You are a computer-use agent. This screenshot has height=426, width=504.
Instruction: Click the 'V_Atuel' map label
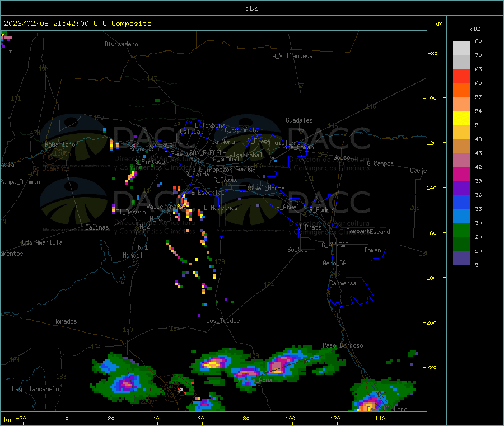pyautogui.click(x=288, y=207)
